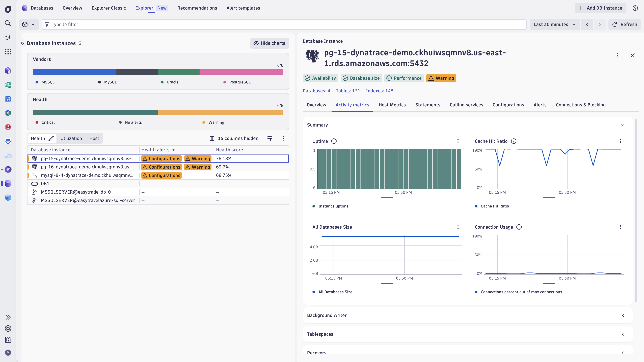Viewport: 644px width, 362px height.
Task: Open the support lifebuoy icon in sidebar
Action: click(8, 328)
